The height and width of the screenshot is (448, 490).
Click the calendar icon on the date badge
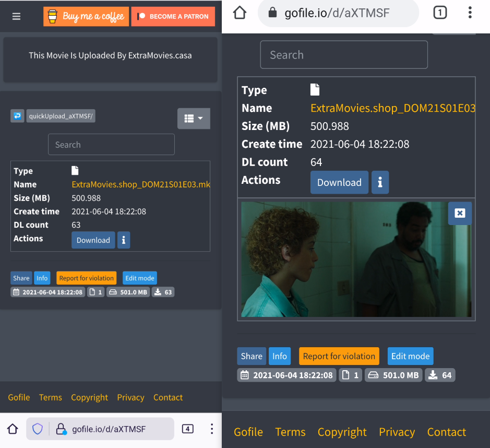[245, 375]
